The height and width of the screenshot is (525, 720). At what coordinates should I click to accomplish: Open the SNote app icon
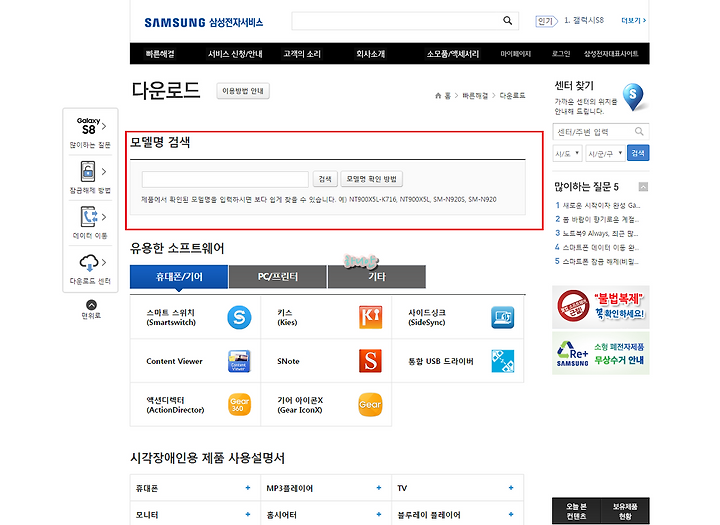pos(370,361)
